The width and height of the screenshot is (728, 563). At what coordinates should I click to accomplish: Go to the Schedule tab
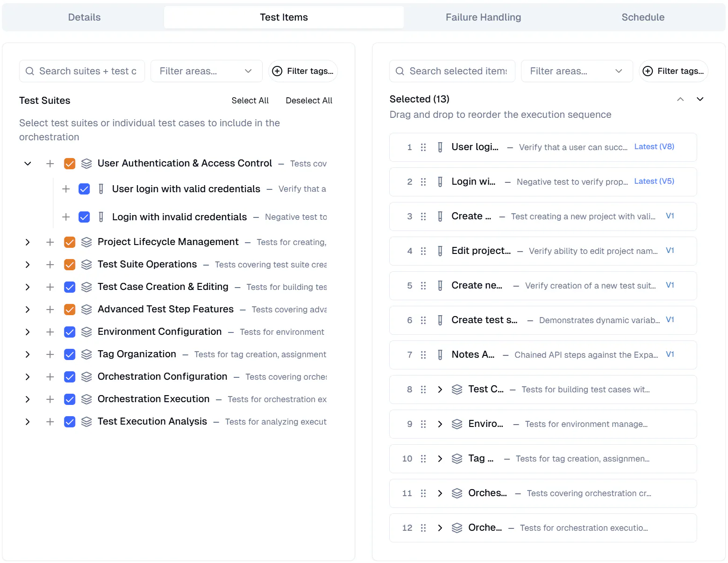coord(643,17)
